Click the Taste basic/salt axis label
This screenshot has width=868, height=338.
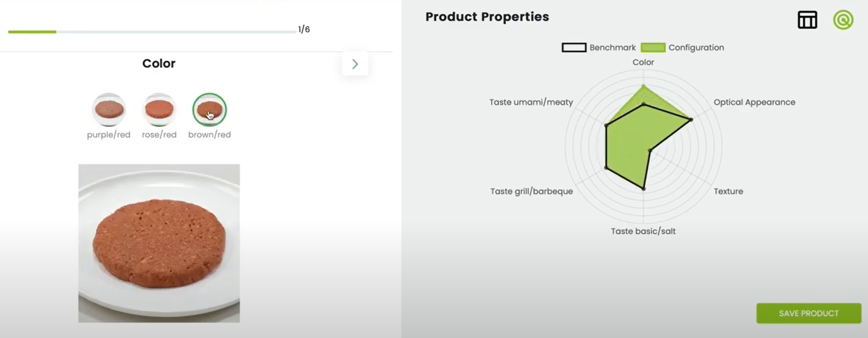[643, 231]
